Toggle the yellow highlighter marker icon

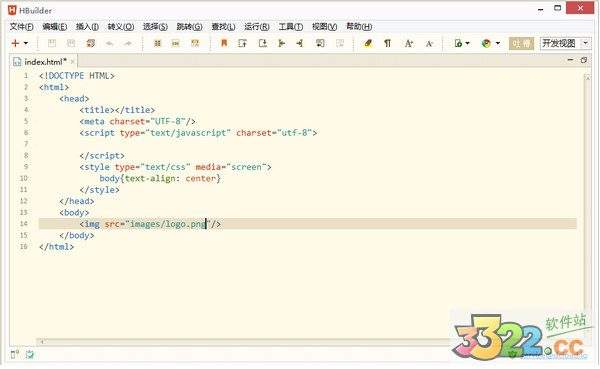tap(368, 43)
